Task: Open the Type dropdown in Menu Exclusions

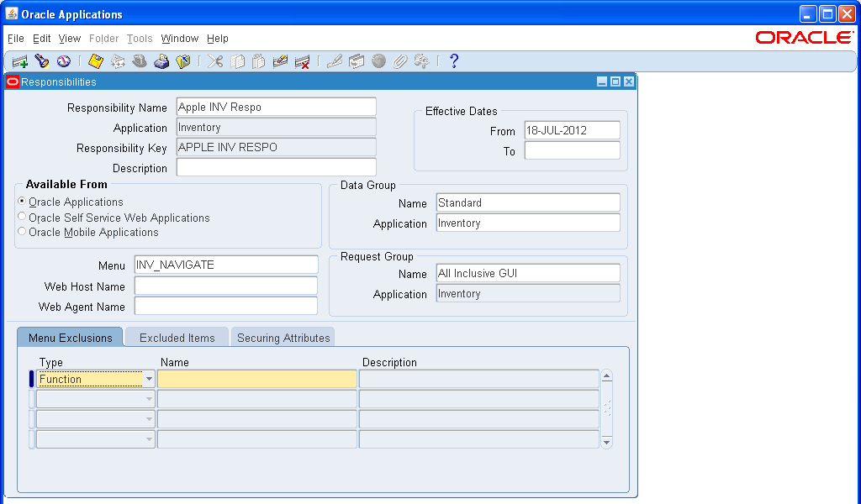Action: (x=149, y=379)
